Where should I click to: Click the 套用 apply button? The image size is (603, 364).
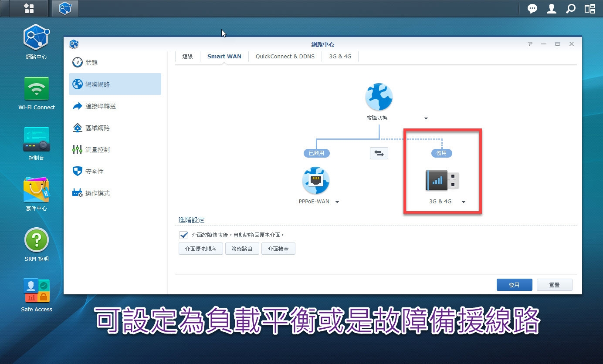tap(515, 285)
